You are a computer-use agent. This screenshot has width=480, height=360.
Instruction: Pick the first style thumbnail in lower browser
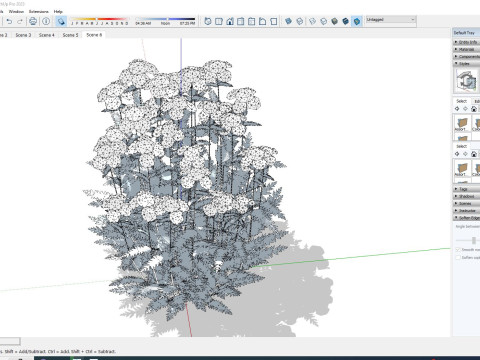(x=462, y=168)
